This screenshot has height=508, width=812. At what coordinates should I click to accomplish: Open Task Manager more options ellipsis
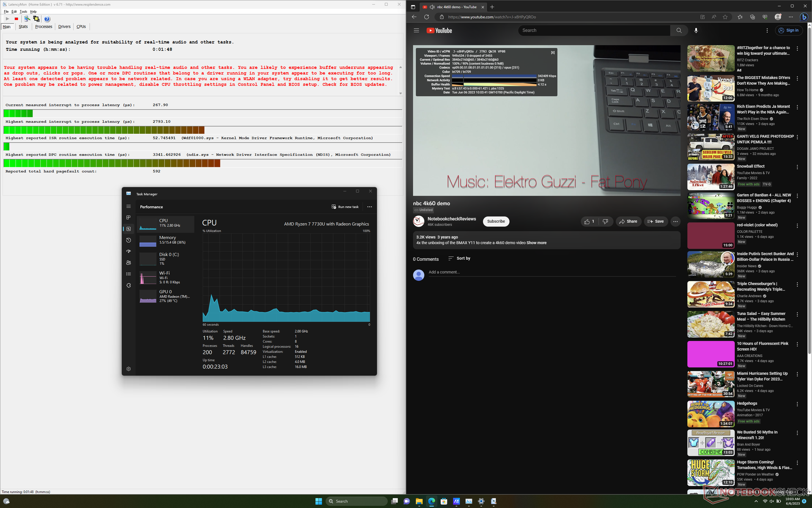[370, 207]
